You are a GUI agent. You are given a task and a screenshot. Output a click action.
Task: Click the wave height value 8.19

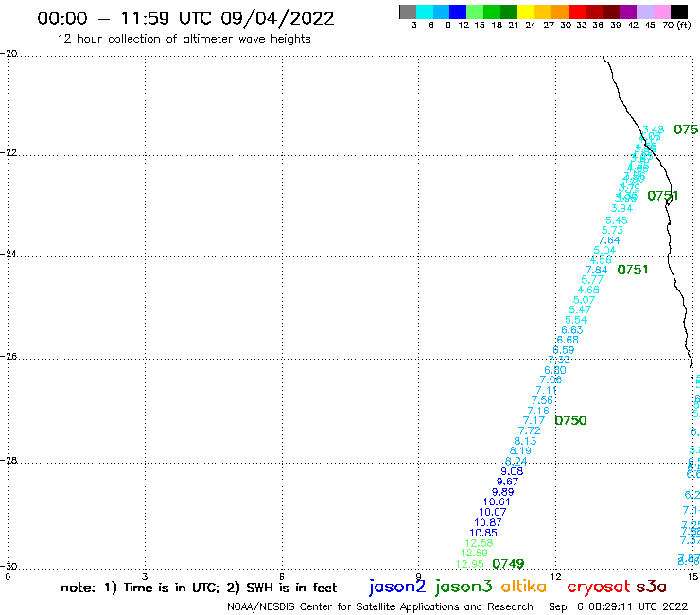tap(520, 450)
